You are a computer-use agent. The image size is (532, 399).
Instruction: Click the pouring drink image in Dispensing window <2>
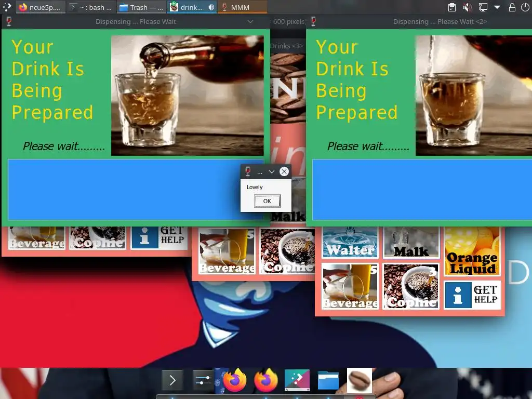pos(474,96)
